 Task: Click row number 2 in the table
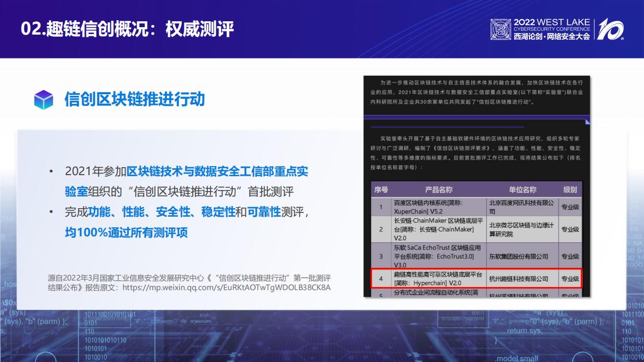point(381,229)
